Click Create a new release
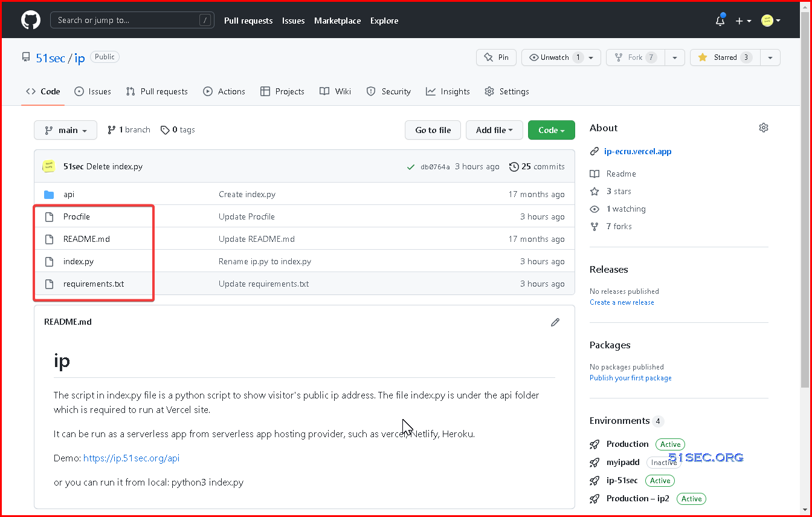Viewport: 812px width, 517px height. tap(622, 302)
